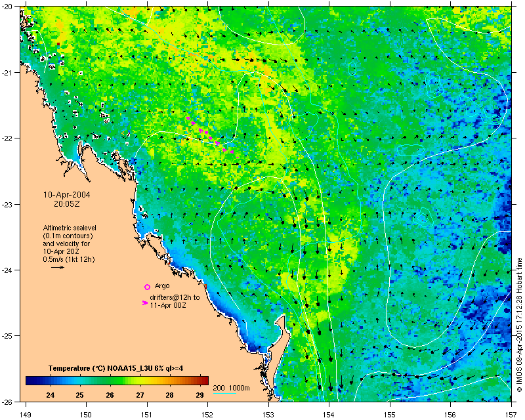Click the Temperature NOAA15_L3U title text
Screen dimensions: 525x420
pyautogui.click(x=116, y=368)
